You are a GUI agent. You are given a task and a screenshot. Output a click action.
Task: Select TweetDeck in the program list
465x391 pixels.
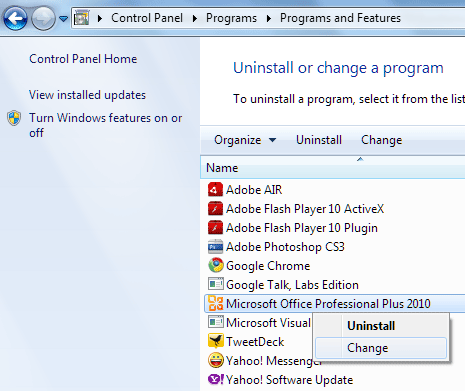[x=255, y=342]
